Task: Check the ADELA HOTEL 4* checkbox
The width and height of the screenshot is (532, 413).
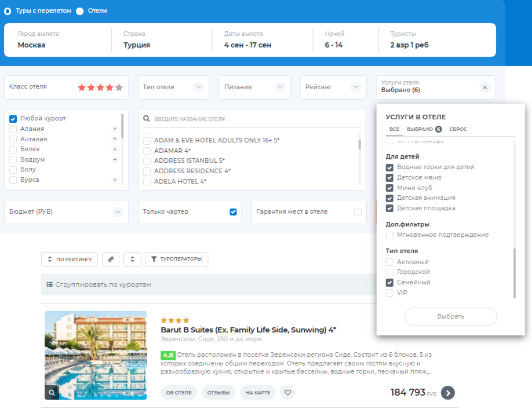Action: [x=147, y=181]
